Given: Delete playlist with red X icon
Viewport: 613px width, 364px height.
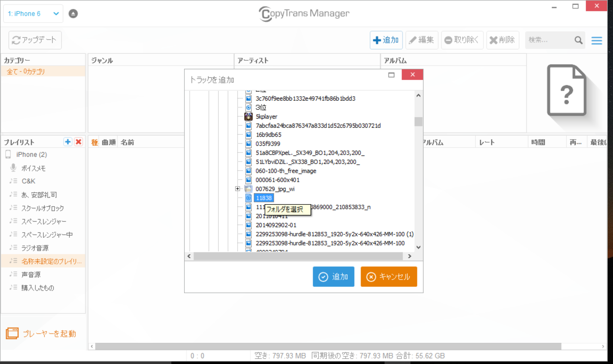Looking at the screenshot, I should coord(78,142).
